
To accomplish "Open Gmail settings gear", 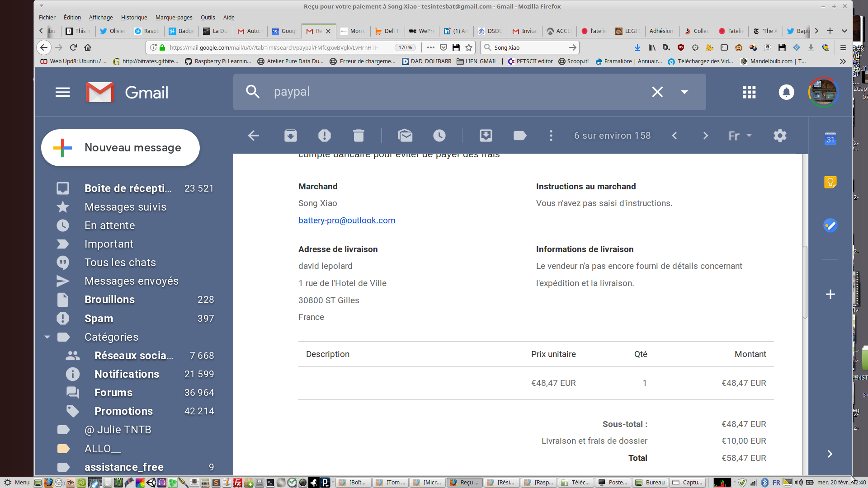I will pos(780,136).
